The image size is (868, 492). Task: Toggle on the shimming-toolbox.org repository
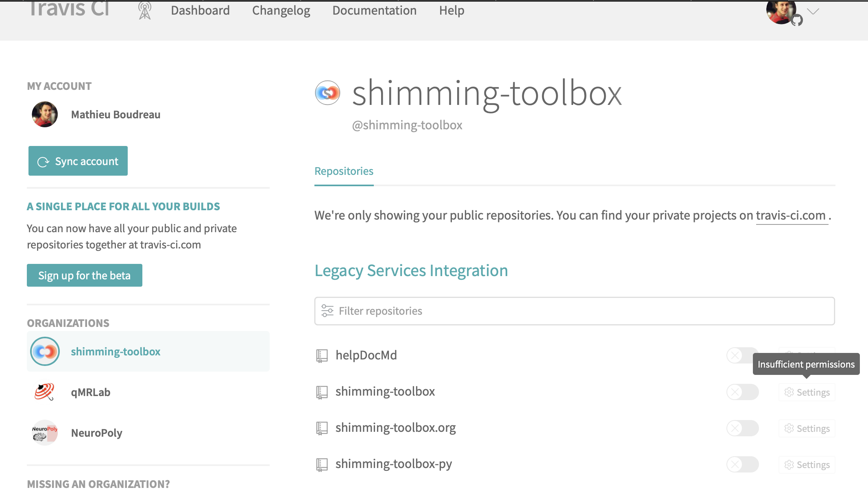tap(742, 428)
